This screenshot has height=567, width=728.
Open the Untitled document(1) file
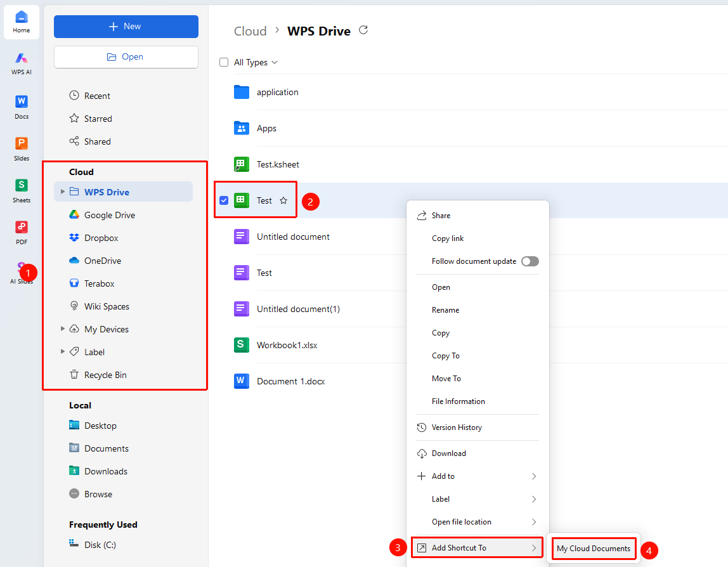click(x=298, y=309)
